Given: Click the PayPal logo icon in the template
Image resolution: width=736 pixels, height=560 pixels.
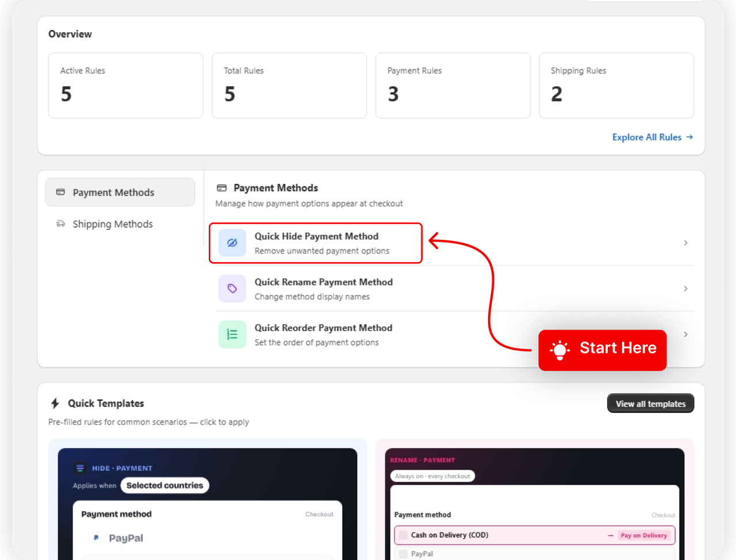Looking at the screenshot, I should pos(96,538).
